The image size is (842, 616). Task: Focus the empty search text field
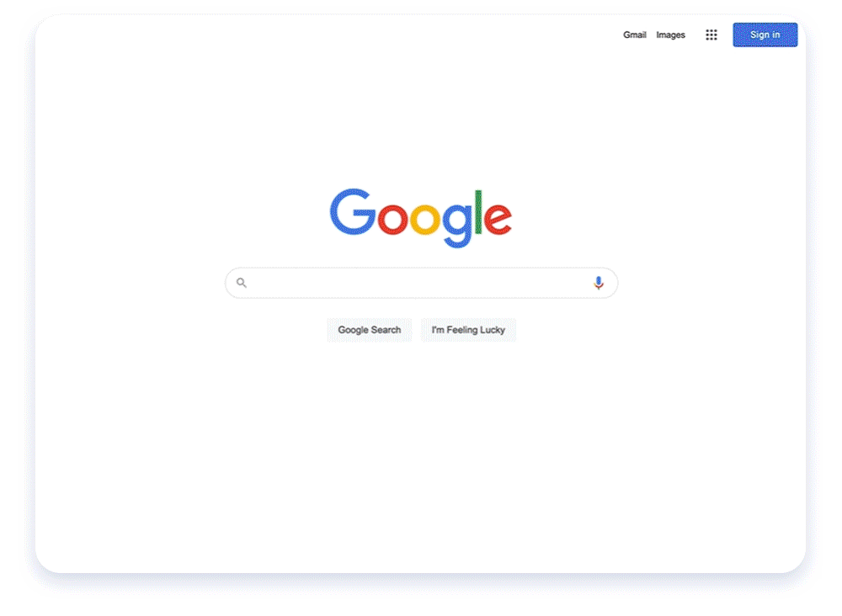coord(421,283)
